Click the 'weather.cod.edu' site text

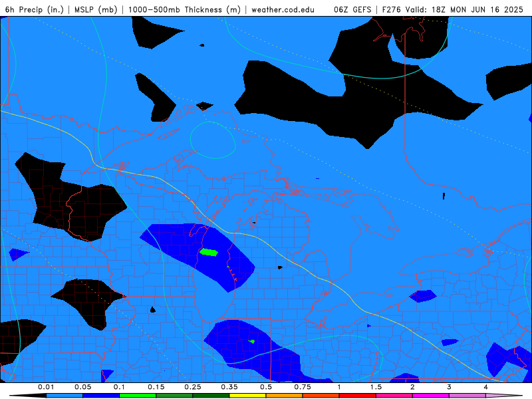pyautogui.click(x=283, y=9)
